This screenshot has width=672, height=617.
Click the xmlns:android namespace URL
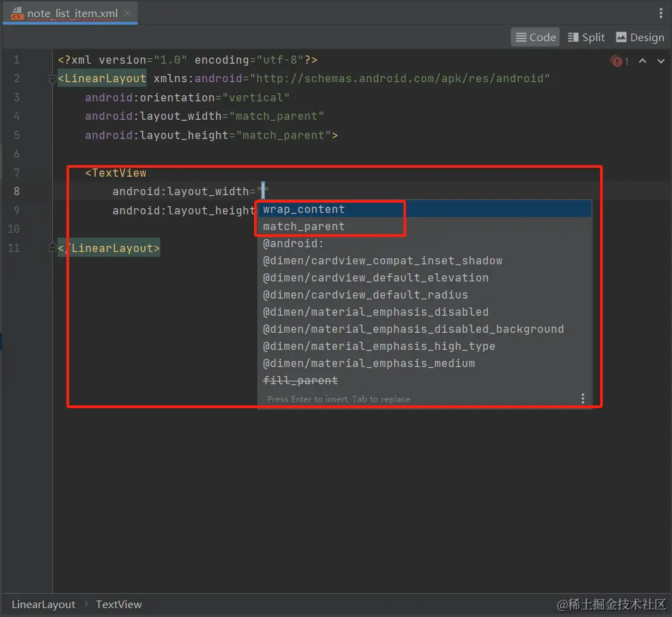click(400, 79)
